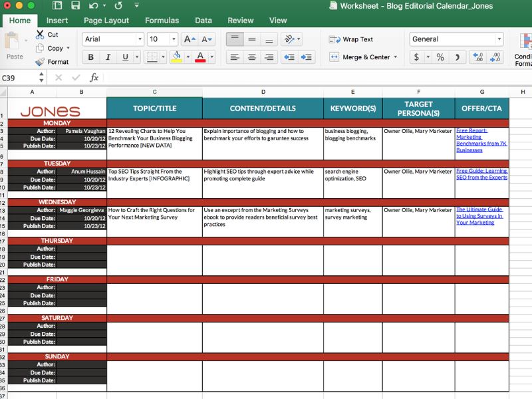Expand the Undo history dropdown arrow
532x399 pixels.
pos(104,5)
